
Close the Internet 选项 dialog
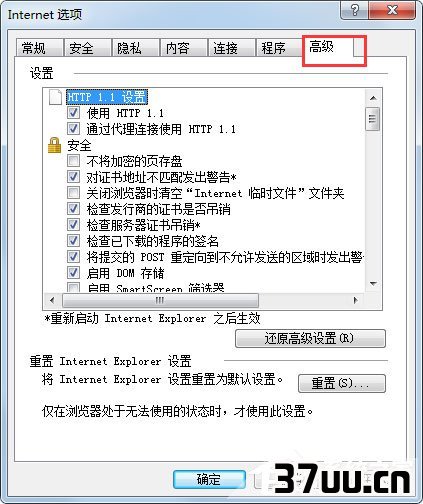coord(392,11)
